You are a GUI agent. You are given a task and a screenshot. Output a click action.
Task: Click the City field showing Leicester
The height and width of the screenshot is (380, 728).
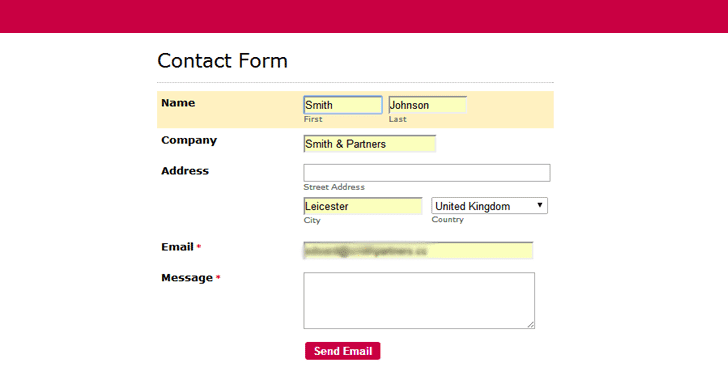point(363,206)
